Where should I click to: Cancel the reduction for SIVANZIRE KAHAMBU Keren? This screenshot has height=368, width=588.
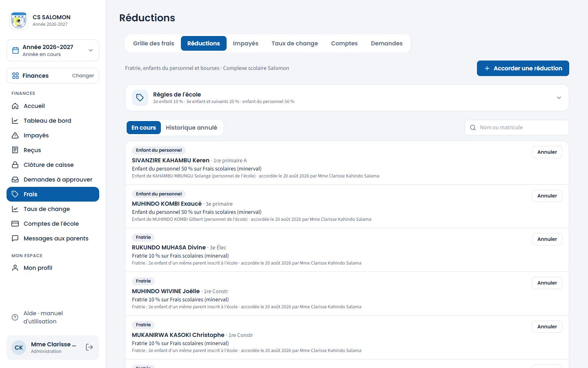tap(547, 152)
